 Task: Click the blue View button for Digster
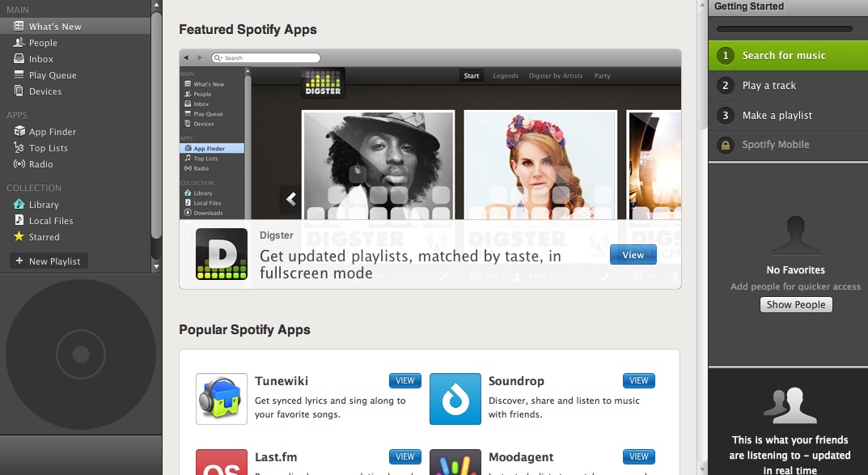click(633, 255)
